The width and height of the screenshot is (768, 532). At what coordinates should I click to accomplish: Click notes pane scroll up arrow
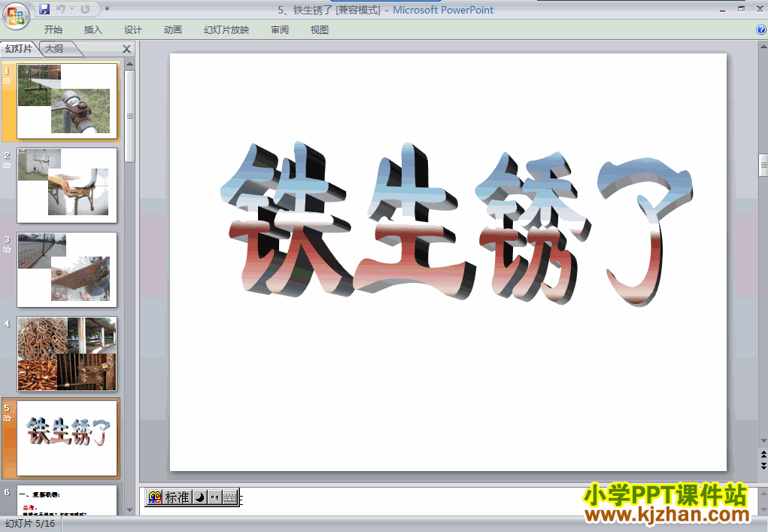pos(763,492)
